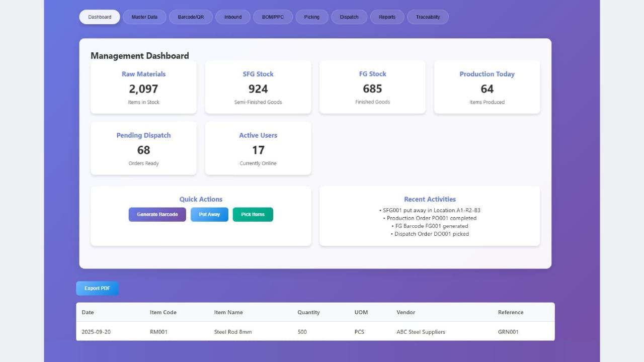Click the Put Away quick action

click(x=209, y=215)
